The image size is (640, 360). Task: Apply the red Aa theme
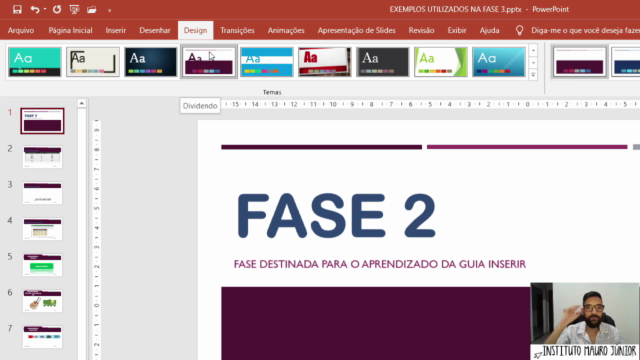tap(324, 62)
